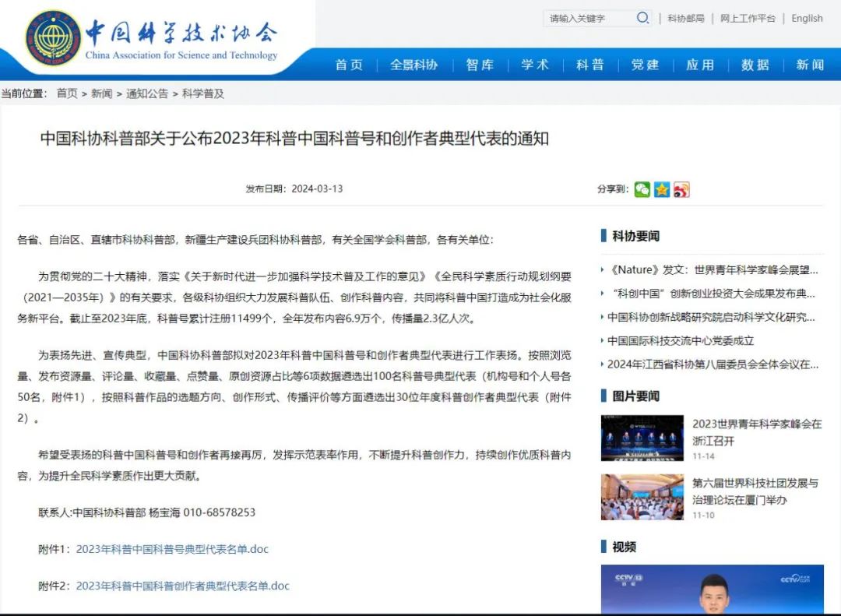
Task: Open the 智库 navigation menu
Action: pos(480,65)
